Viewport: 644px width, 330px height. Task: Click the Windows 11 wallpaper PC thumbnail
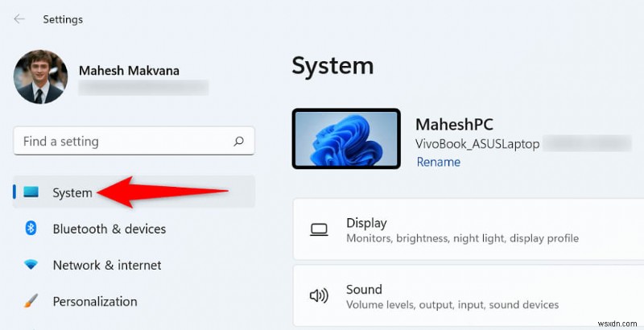[x=346, y=138]
